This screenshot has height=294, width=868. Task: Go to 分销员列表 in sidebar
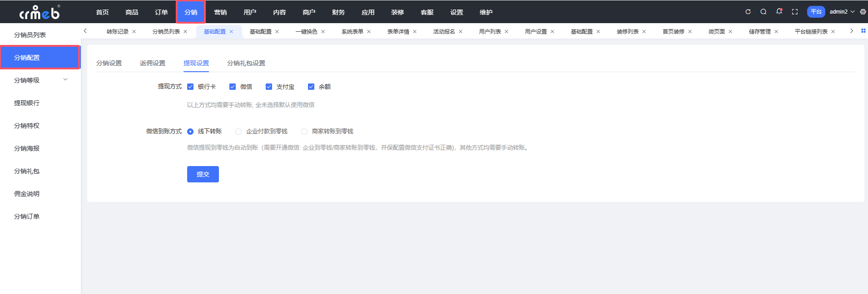click(x=40, y=35)
